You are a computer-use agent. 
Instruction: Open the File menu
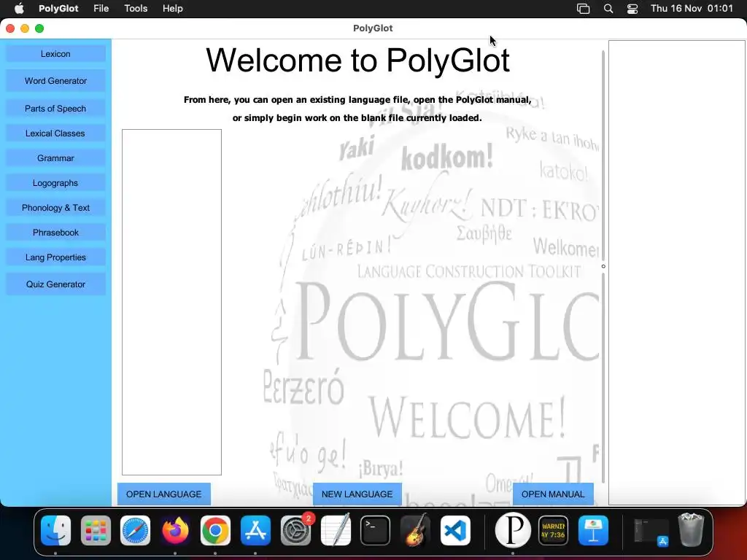click(101, 9)
